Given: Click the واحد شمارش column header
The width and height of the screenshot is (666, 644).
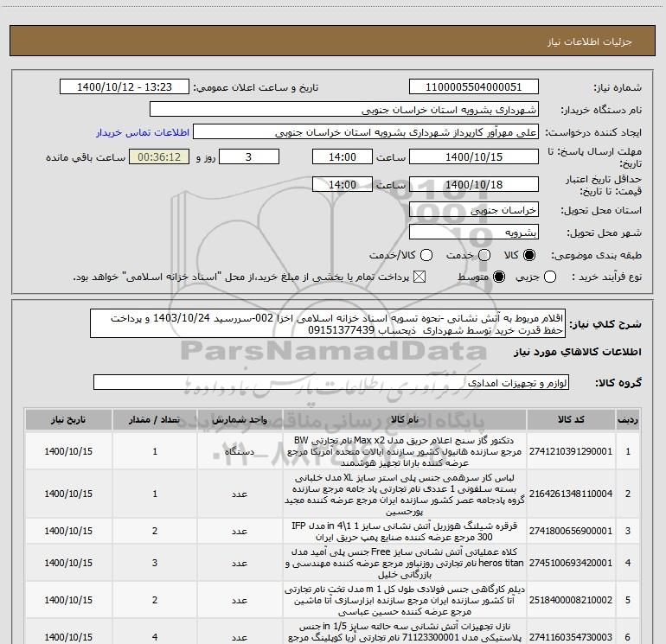Looking at the screenshot, I should click(x=240, y=420).
